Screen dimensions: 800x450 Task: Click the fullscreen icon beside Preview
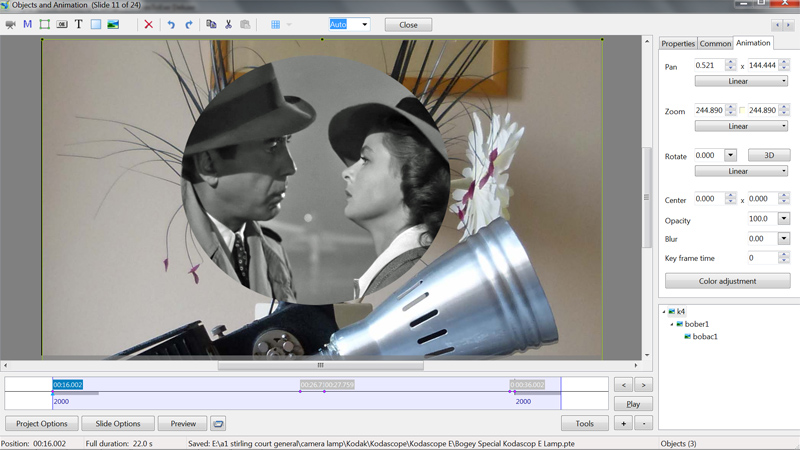click(x=218, y=423)
